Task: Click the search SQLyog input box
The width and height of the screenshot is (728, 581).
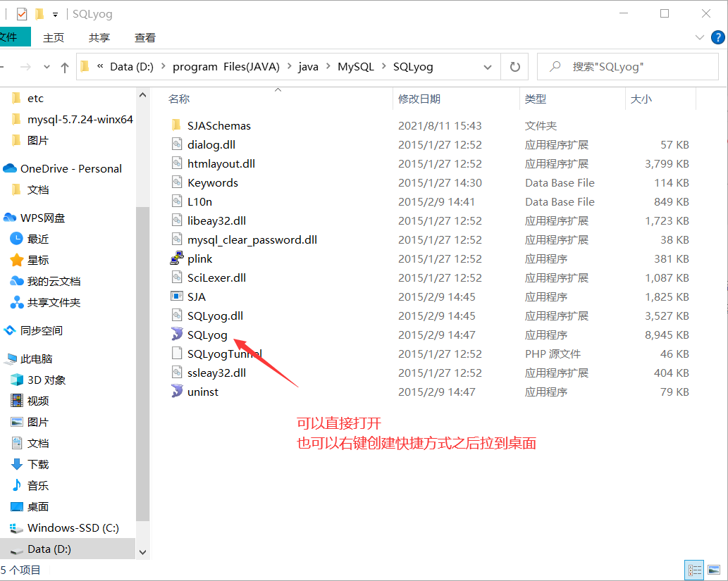Action: click(x=628, y=67)
